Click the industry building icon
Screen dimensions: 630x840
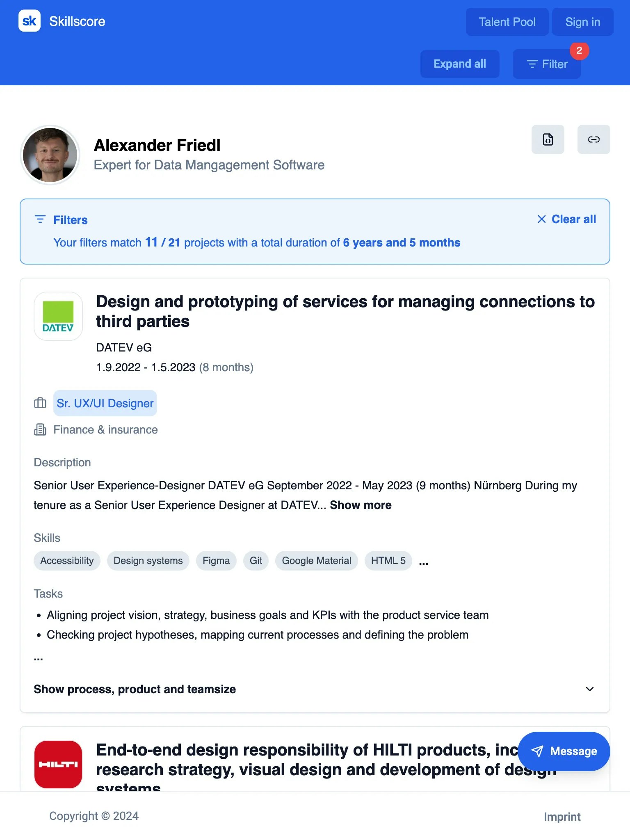click(x=40, y=429)
